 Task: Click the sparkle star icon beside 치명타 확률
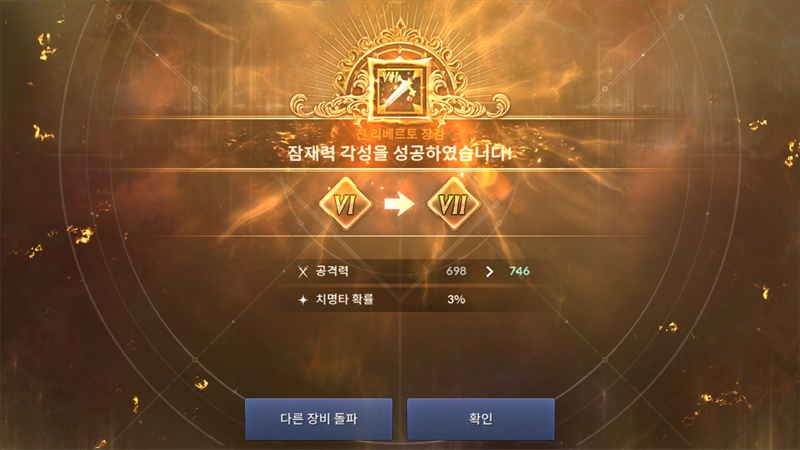point(303,299)
